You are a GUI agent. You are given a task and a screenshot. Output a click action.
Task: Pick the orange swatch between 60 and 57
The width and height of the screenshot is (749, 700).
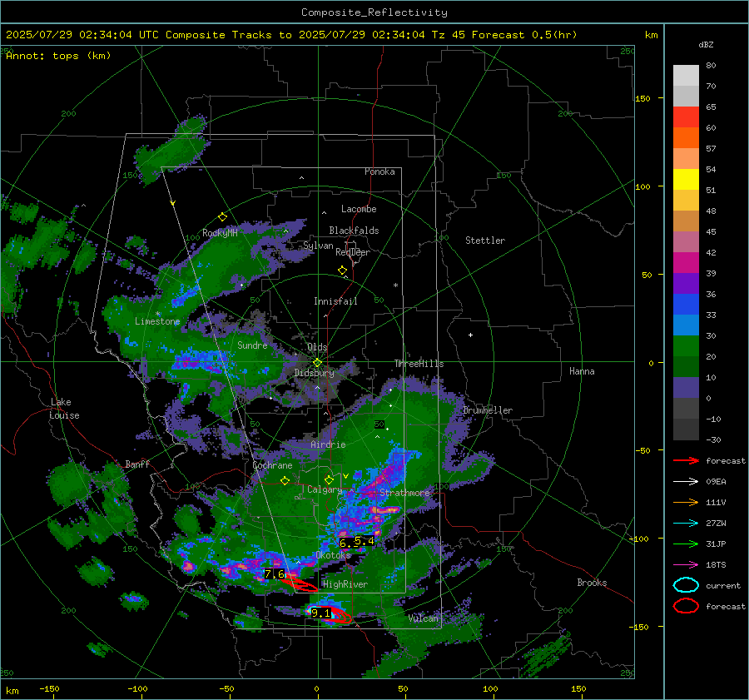[x=686, y=138]
